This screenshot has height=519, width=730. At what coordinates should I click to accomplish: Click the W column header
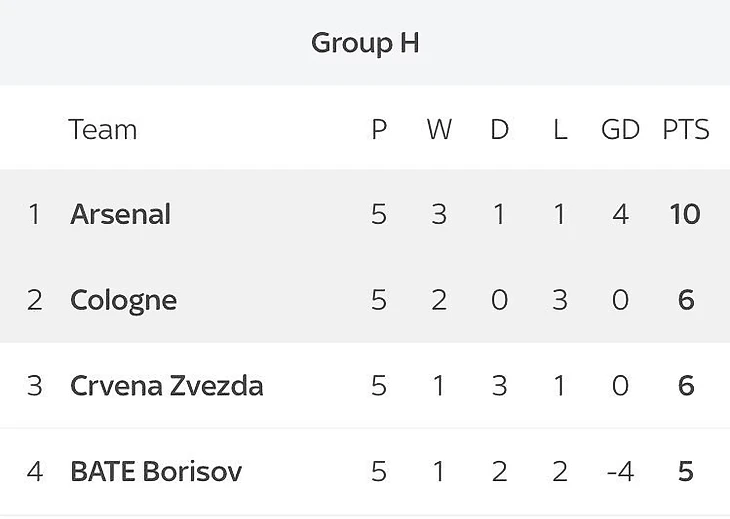click(x=438, y=130)
